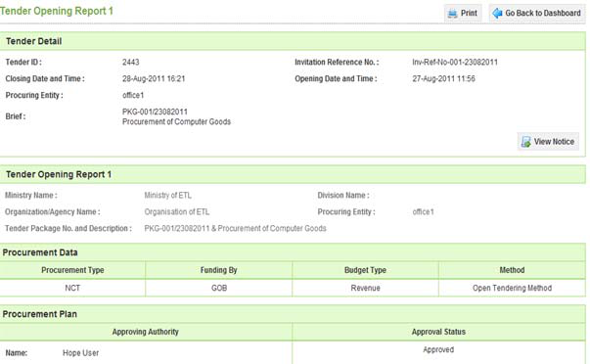
Task: Click the printer icon beside Print
Action: pyautogui.click(x=452, y=14)
